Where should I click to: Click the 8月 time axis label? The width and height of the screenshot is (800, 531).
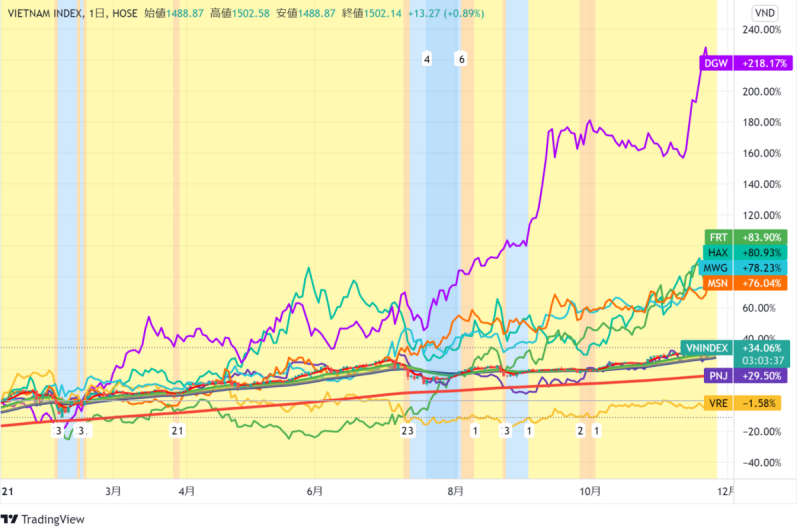pyautogui.click(x=456, y=491)
